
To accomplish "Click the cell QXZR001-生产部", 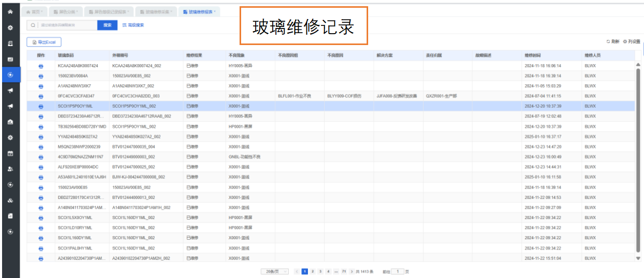I will tap(441, 96).
